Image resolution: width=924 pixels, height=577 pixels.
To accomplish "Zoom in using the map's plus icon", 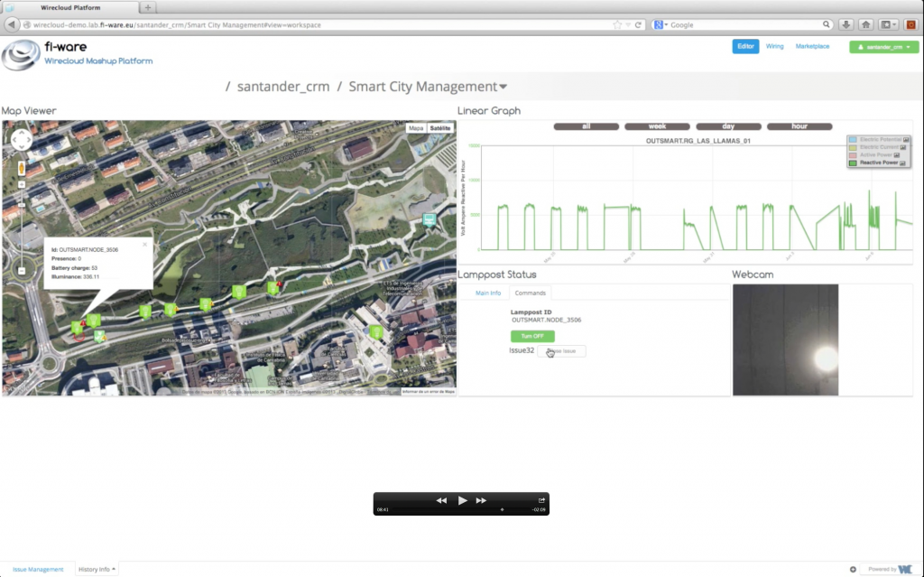I will tap(22, 183).
